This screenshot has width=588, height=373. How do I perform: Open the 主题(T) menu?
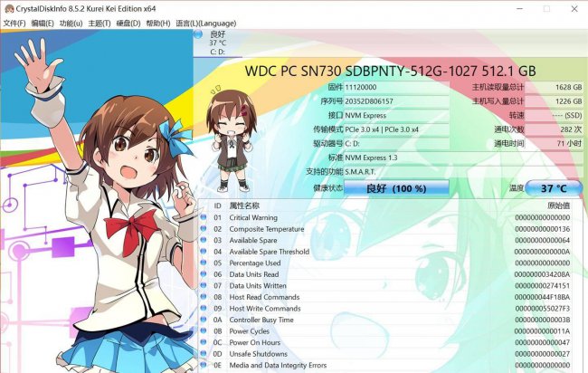(x=100, y=24)
